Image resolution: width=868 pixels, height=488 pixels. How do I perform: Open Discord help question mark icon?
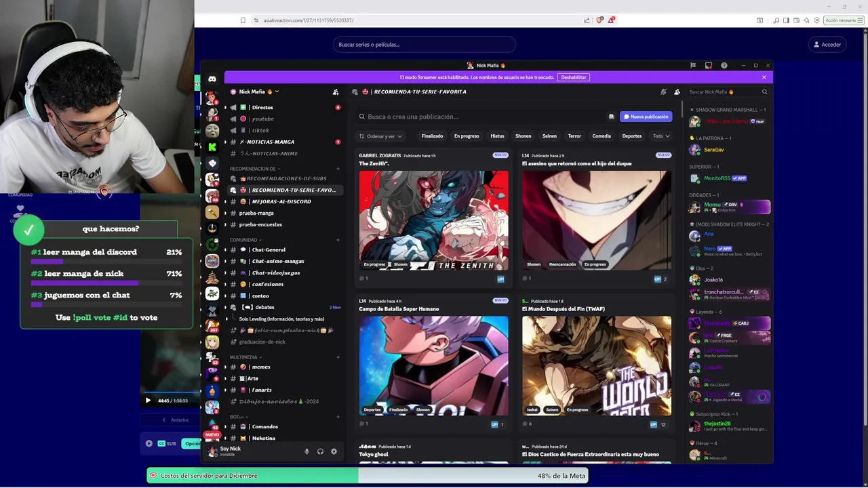724,66
